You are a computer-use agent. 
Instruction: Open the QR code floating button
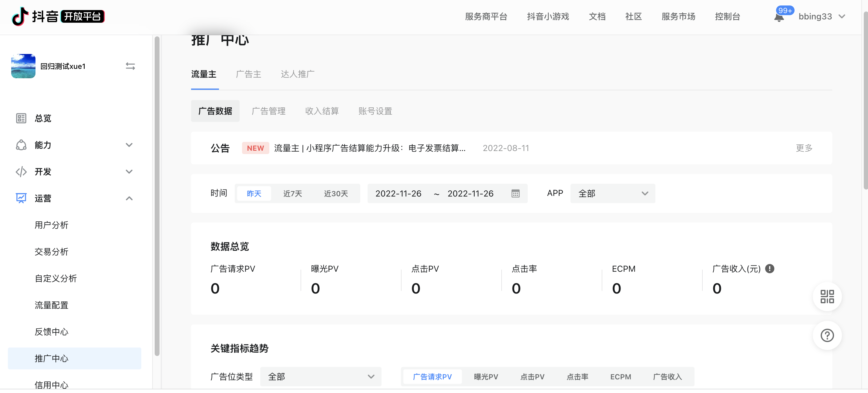coord(827,297)
